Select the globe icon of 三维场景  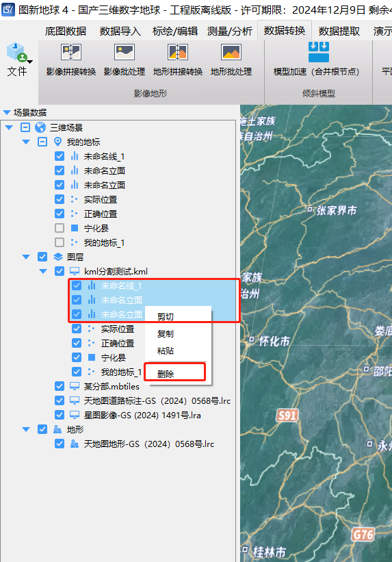[40, 127]
